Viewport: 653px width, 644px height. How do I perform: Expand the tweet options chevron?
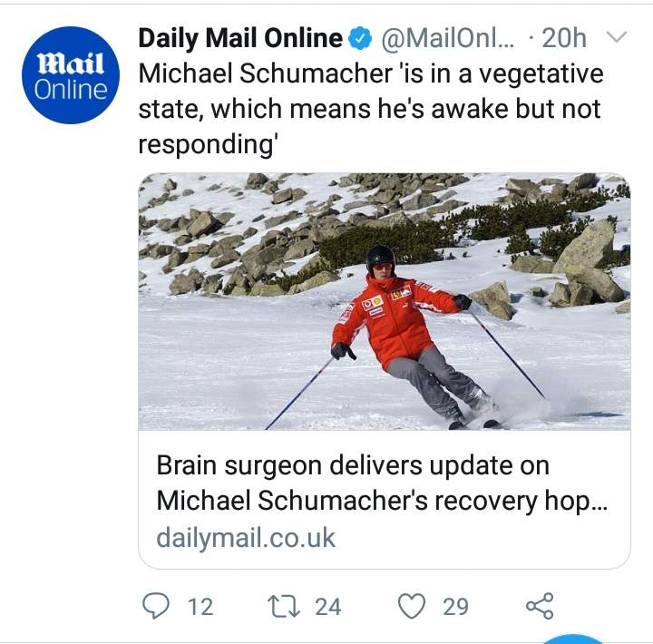[616, 37]
